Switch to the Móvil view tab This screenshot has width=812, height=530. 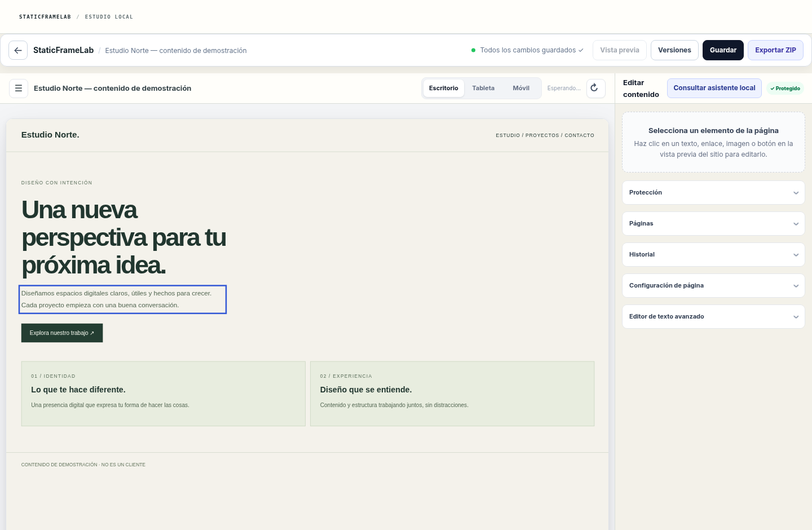(x=521, y=88)
